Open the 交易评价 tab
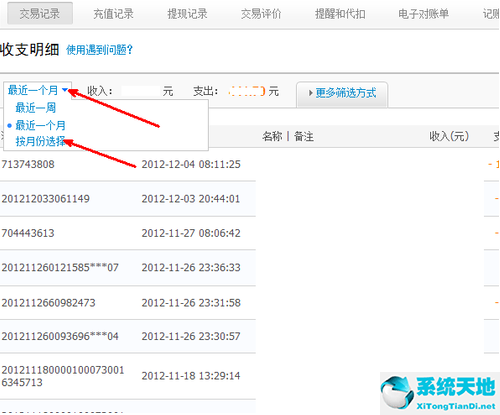This screenshot has width=500, height=415. (x=261, y=14)
